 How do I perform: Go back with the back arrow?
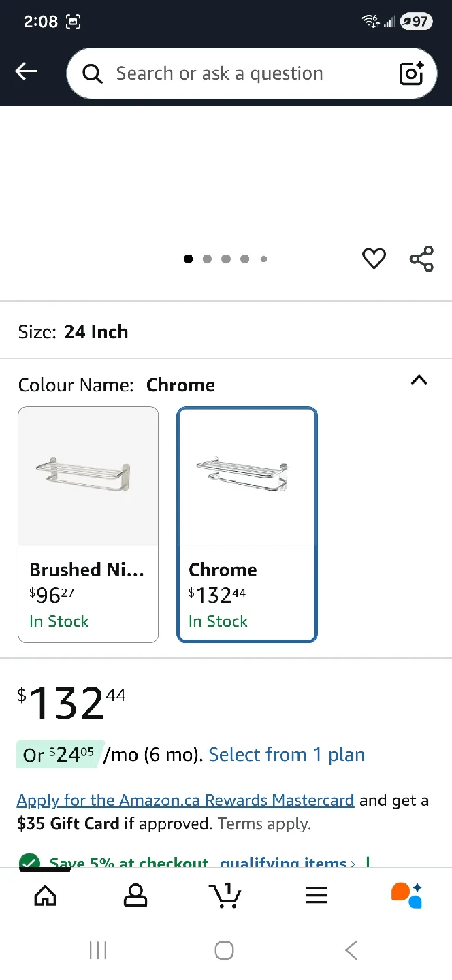[x=26, y=71]
